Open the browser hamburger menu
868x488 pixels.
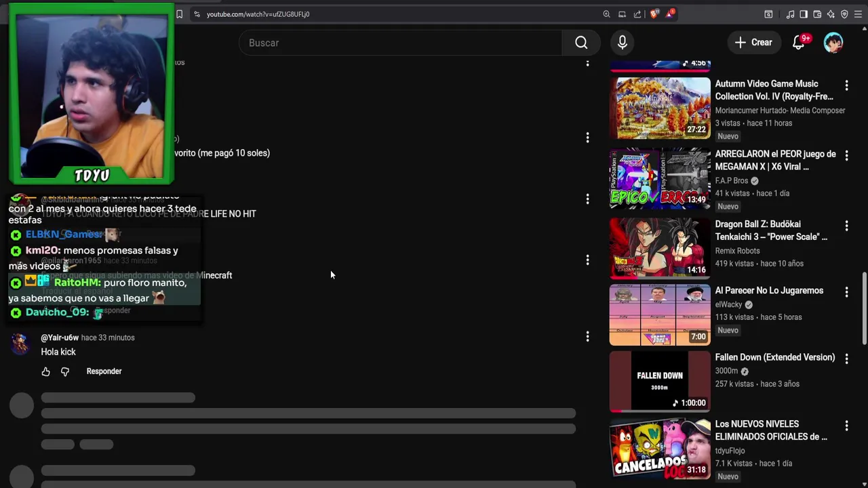[x=858, y=14]
